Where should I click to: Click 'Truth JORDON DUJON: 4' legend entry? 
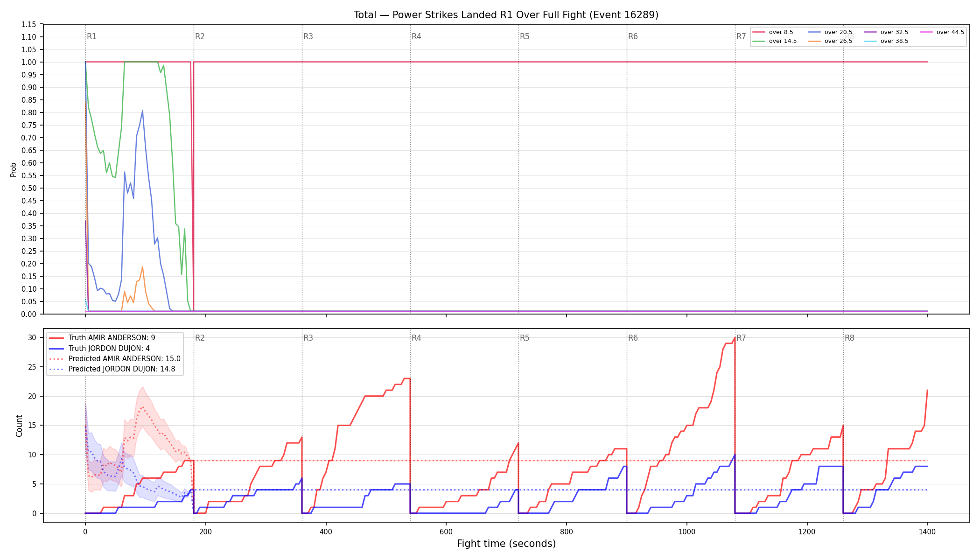click(x=99, y=349)
